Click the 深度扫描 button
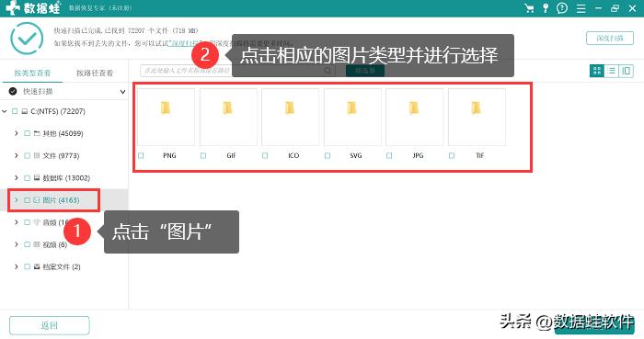This screenshot has height=339, width=644. (x=610, y=38)
